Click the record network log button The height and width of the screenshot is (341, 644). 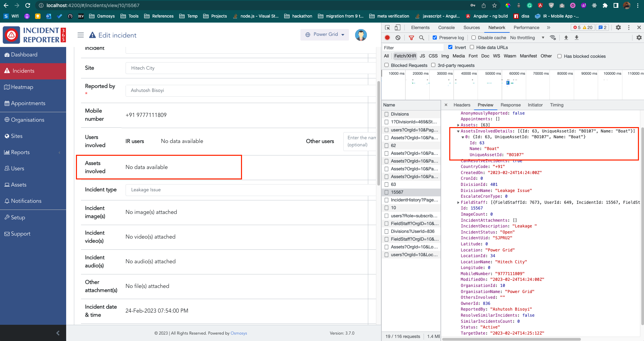point(387,38)
